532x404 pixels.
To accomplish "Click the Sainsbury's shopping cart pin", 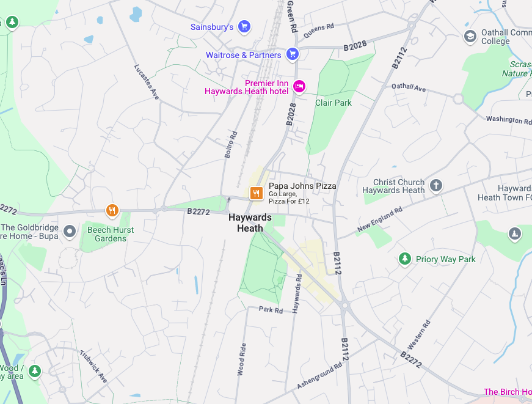I will (x=244, y=27).
